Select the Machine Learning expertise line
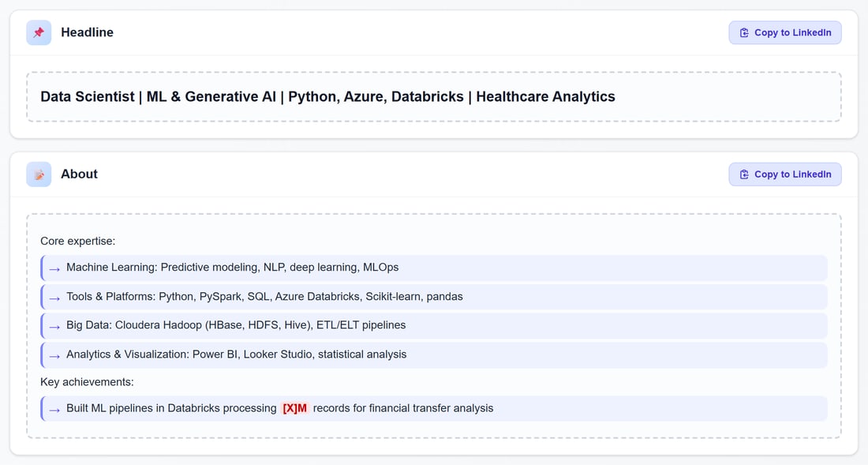Viewport: 868px width, 465px height. [x=434, y=268]
